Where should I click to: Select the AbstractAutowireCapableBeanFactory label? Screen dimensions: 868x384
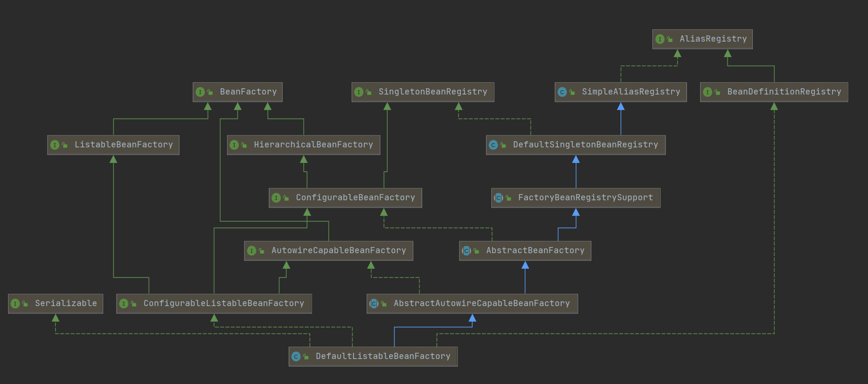click(481, 303)
